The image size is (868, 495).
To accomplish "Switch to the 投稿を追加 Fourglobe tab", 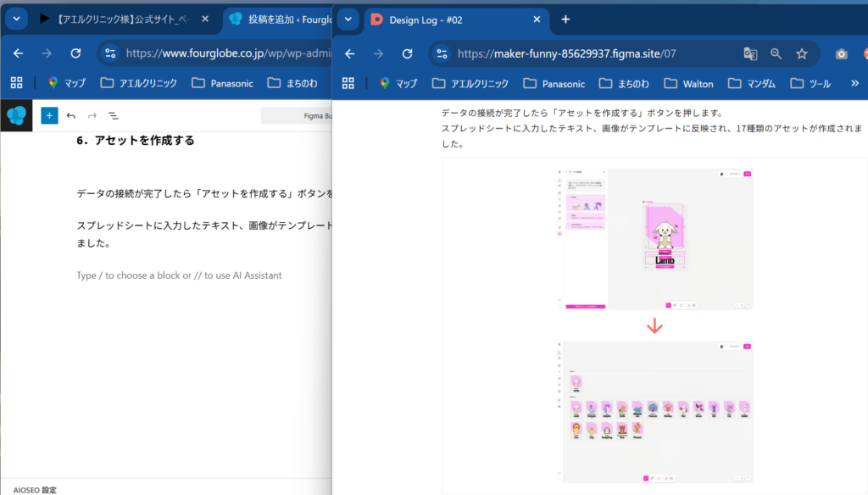I will (275, 19).
